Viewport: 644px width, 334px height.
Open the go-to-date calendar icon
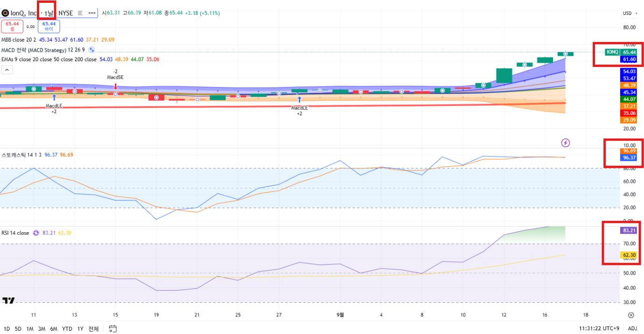coord(113,329)
